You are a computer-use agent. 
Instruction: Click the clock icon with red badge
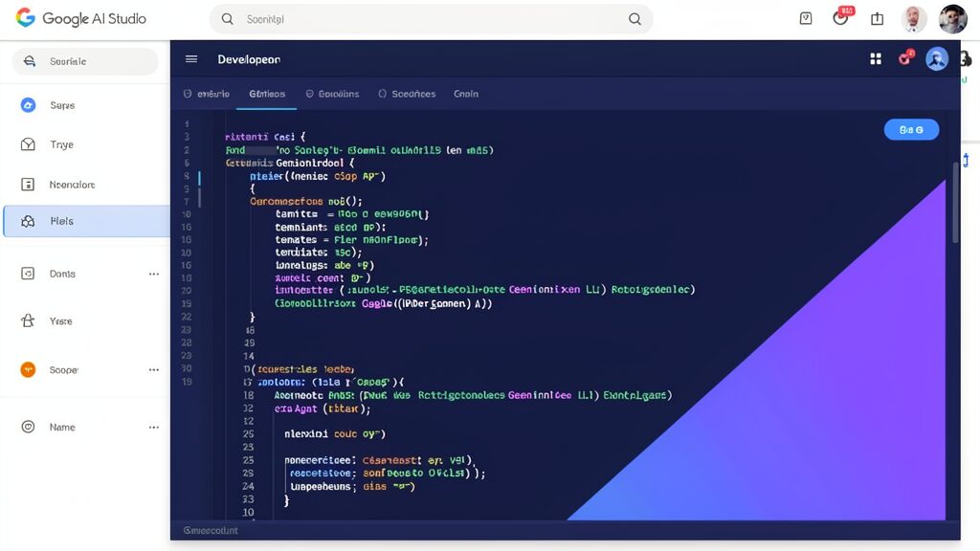[x=841, y=17]
